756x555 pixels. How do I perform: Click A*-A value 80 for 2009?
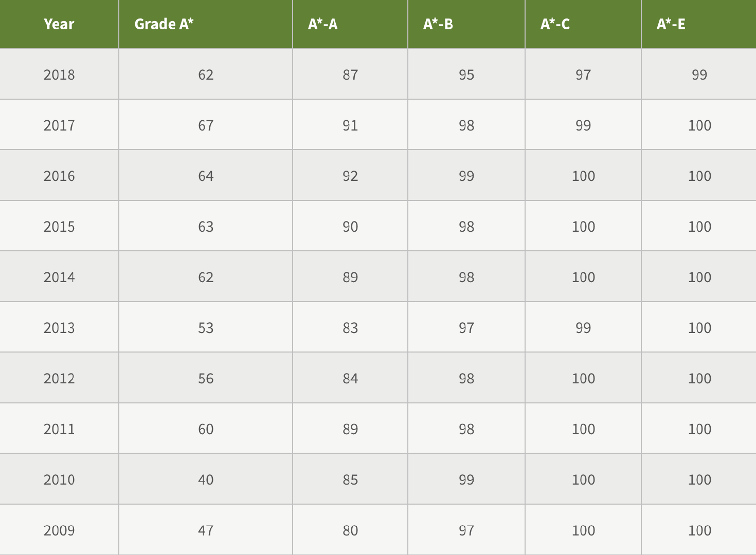[x=350, y=530]
